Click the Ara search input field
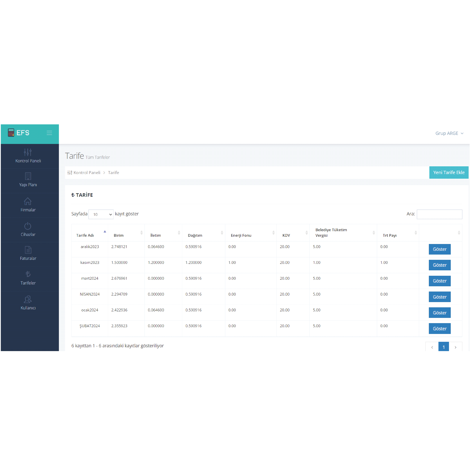The height and width of the screenshot is (476, 476). pyautogui.click(x=439, y=214)
